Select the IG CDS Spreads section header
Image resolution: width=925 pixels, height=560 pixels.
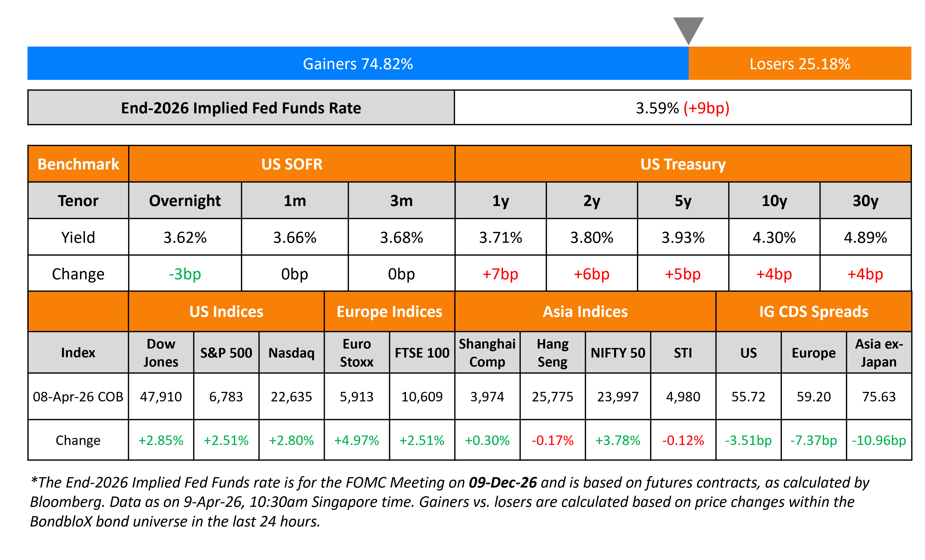click(x=814, y=311)
